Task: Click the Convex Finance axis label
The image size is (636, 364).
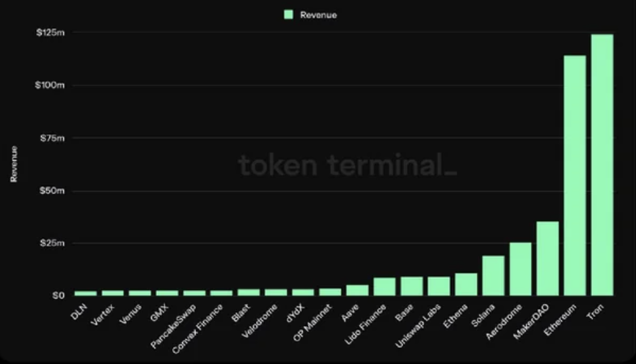Action: click(x=197, y=329)
